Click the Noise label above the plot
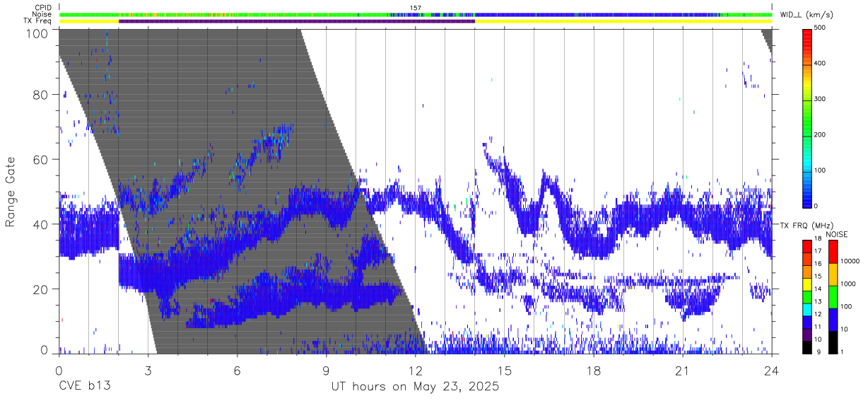 point(42,14)
